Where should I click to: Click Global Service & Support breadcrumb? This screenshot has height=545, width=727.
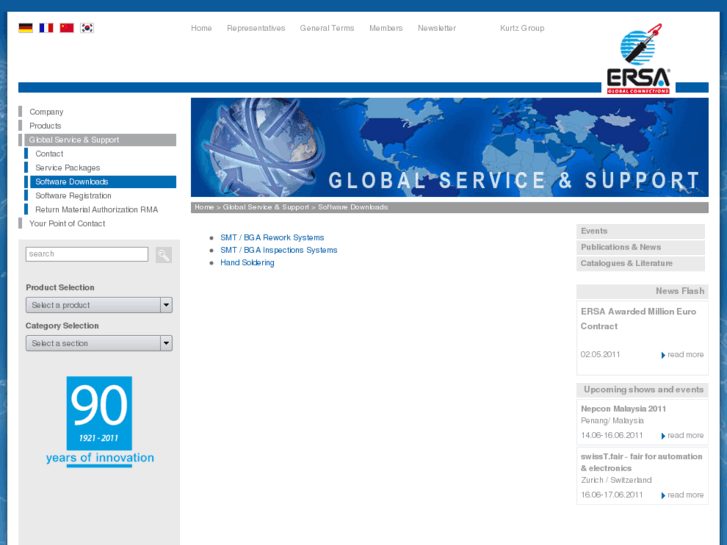(266, 207)
